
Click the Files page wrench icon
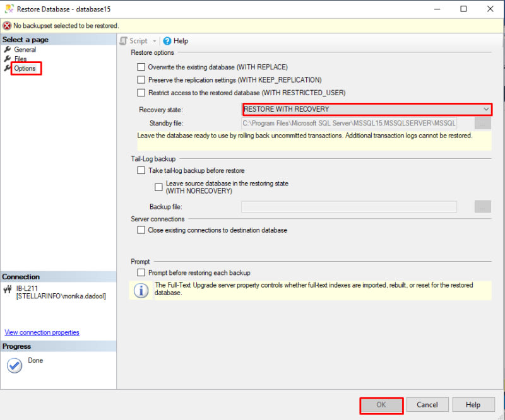8,59
